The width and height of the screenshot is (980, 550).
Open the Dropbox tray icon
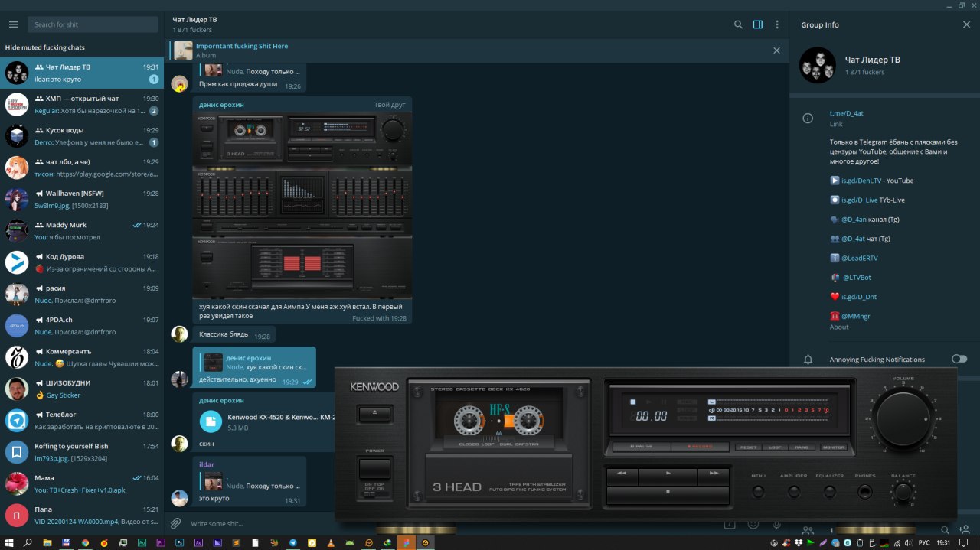coord(799,542)
